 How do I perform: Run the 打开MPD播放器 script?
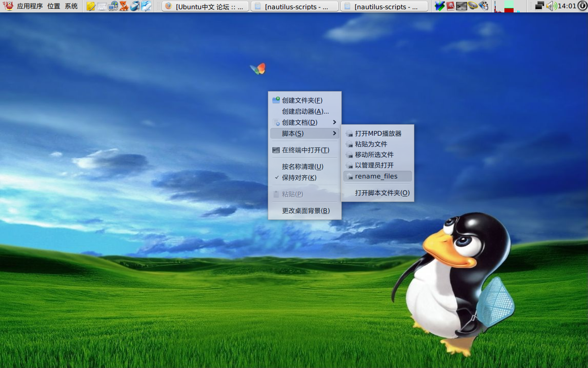click(x=378, y=133)
